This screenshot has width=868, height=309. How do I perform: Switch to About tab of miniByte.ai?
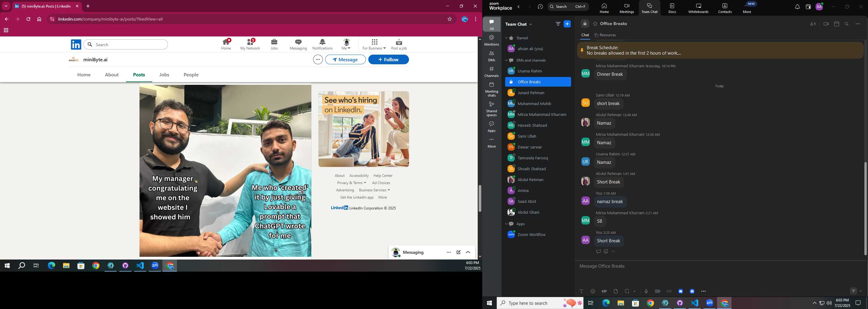pyautogui.click(x=112, y=75)
